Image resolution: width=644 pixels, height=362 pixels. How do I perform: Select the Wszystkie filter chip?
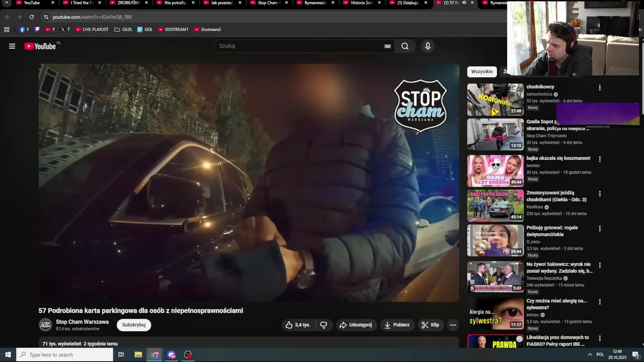(x=482, y=71)
